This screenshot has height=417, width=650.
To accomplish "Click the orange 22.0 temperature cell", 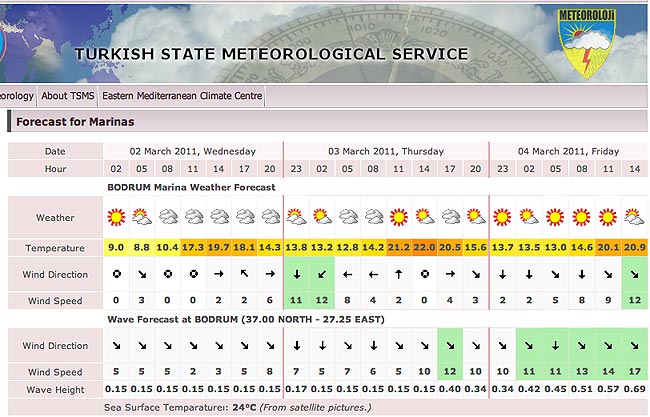I will point(424,247).
